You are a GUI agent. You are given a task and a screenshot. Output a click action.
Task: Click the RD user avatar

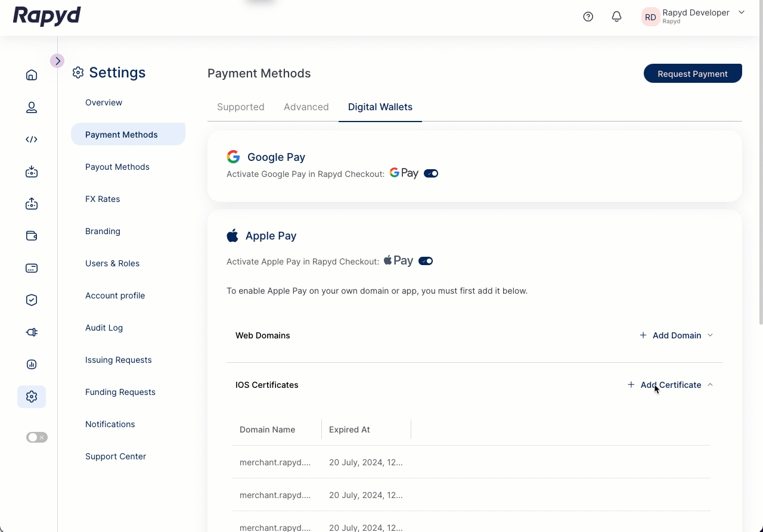click(x=650, y=17)
